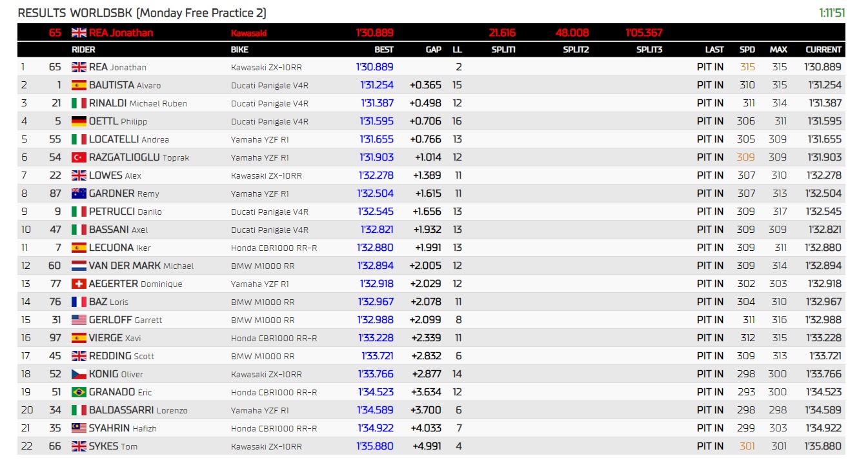Click best lap time 1'35.880 in blue
The image size is (868, 465).
point(375,446)
